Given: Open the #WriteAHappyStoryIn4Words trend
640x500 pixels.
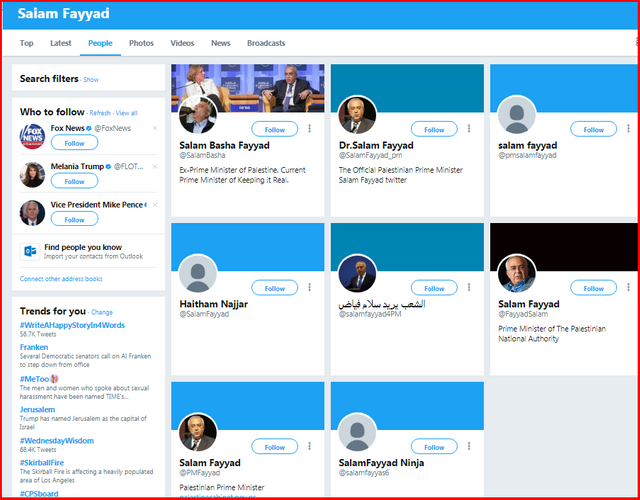Looking at the screenshot, I should click(72, 325).
